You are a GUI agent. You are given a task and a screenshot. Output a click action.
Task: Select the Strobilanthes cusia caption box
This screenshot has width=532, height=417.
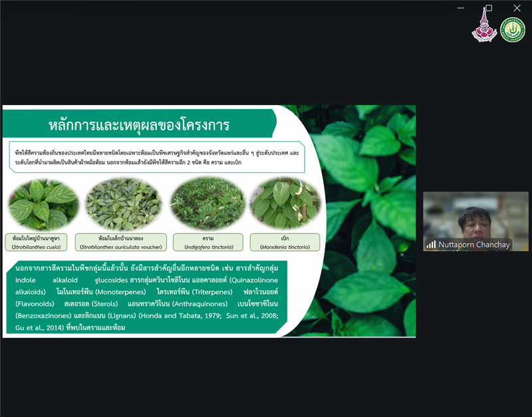coord(36,242)
